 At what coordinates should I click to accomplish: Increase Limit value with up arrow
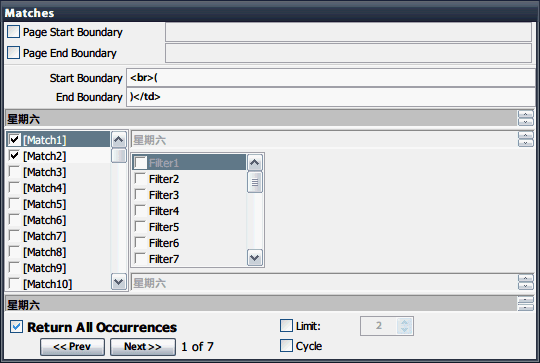[x=405, y=322]
